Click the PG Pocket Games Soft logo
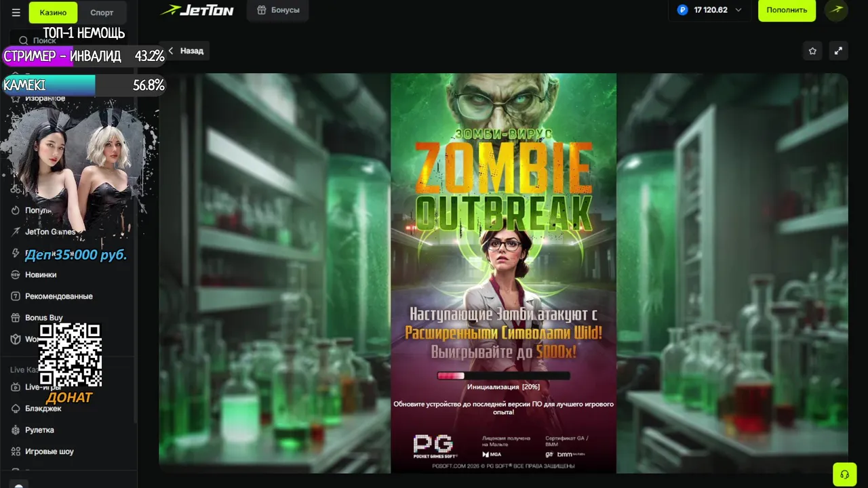 435,446
